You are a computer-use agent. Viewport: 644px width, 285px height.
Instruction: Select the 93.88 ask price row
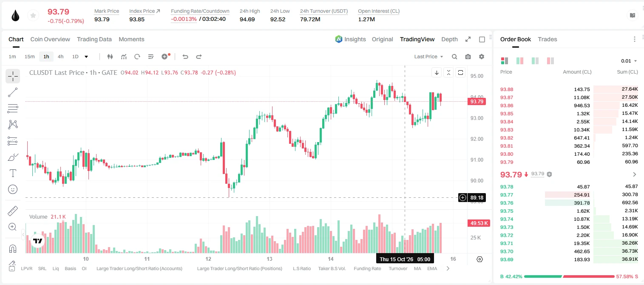coord(569,89)
